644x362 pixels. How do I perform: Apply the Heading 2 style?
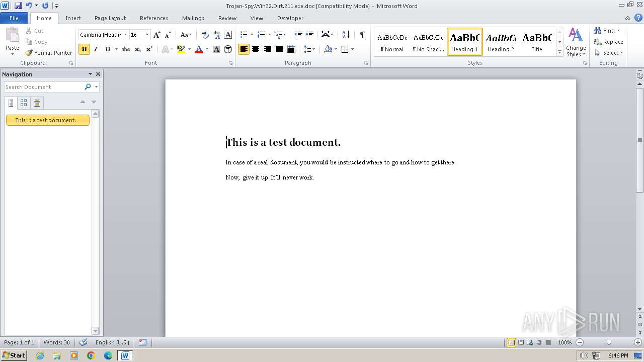(501, 42)
